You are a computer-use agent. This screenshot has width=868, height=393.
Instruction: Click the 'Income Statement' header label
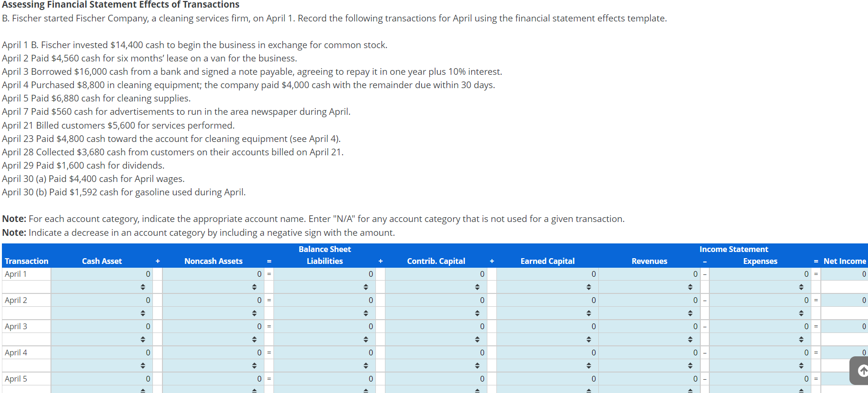pos(734,249)
